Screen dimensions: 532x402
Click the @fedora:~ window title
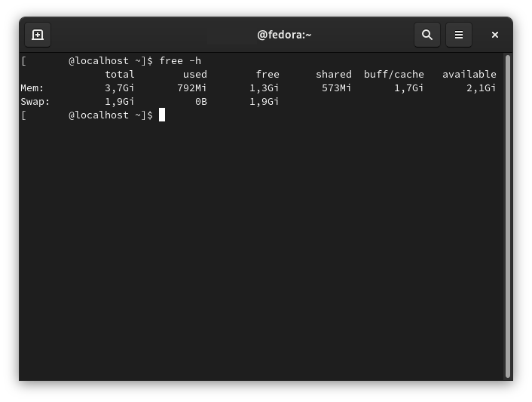284,35
